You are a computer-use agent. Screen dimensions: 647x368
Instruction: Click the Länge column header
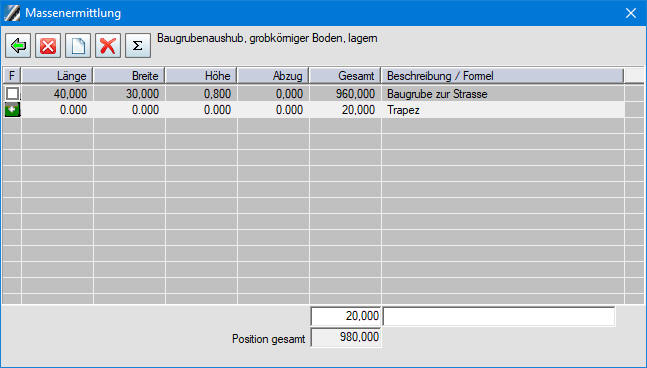click(x=57, y=76)
